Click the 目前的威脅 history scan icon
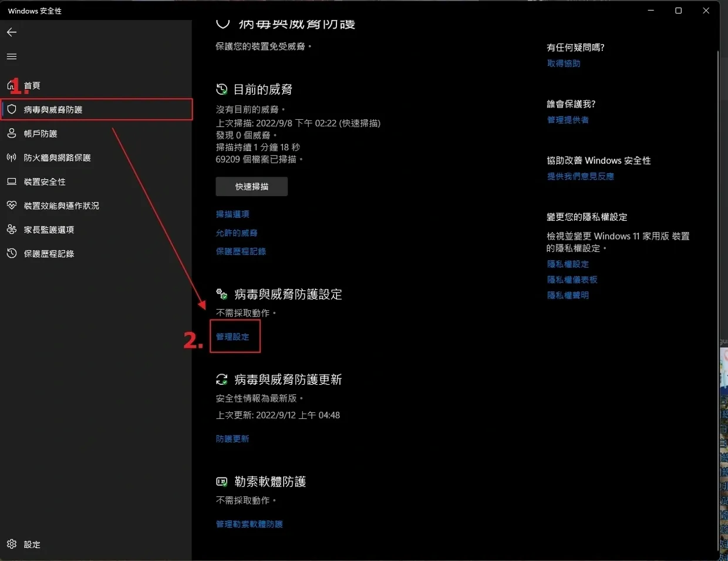Image resolution: width=728 pixels, height=561 pixels. 222,89
